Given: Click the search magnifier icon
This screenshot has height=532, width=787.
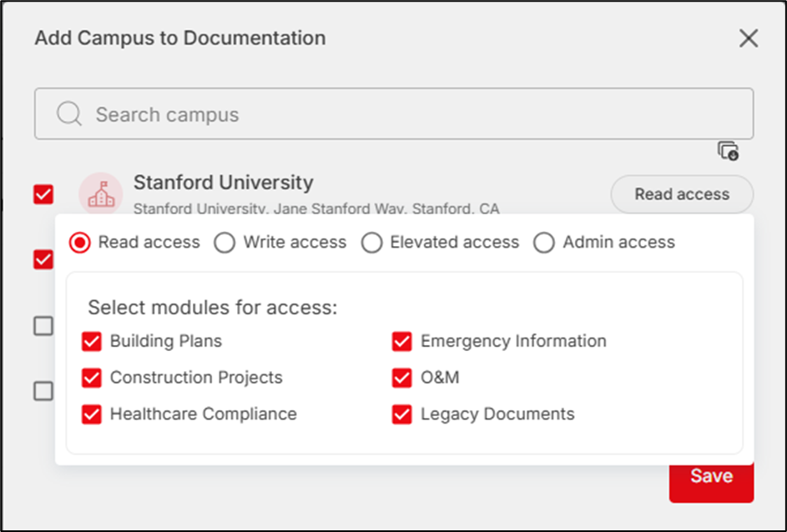Looking at the screenshot, I should [x=69, y=114].
